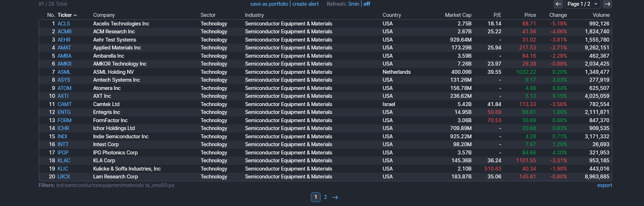Click the create alert link
Image resolution: width=644 pixels, height=206 pixels.
click(306, 4)
